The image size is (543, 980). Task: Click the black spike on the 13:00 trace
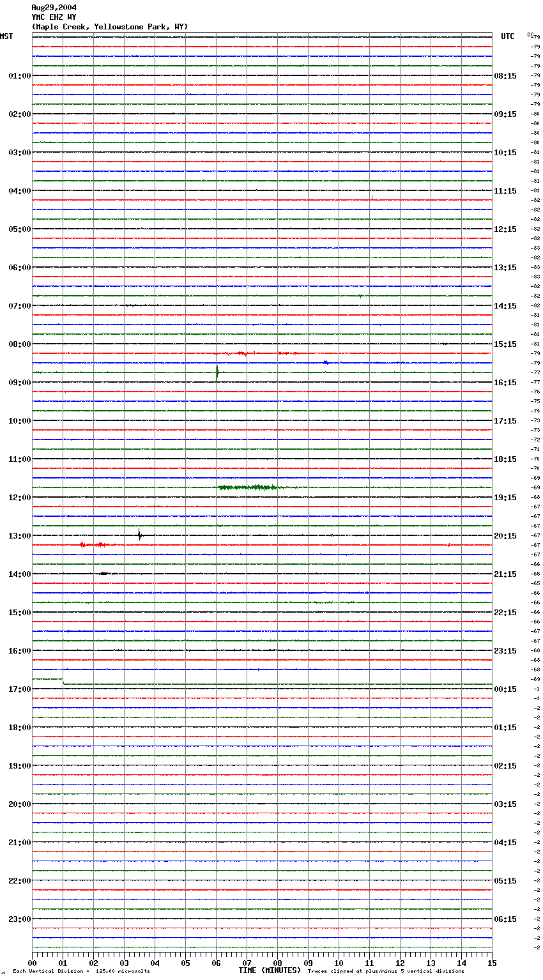click(x=139, y=535)
